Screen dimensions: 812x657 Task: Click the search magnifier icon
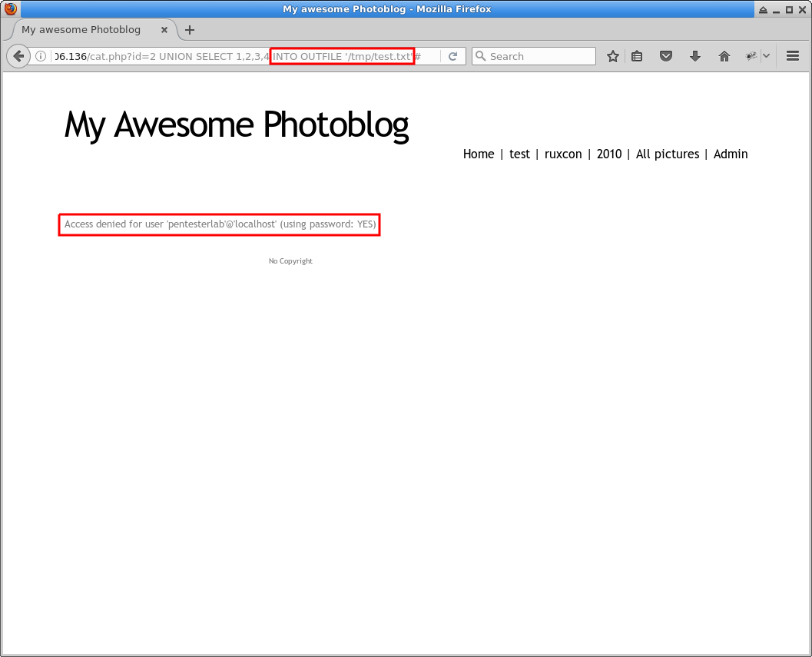click(481, 56)
